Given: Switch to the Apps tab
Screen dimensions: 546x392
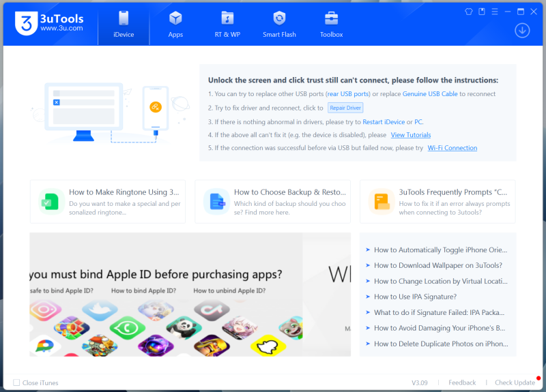Looking at the screenshot, I should (175, 25).
